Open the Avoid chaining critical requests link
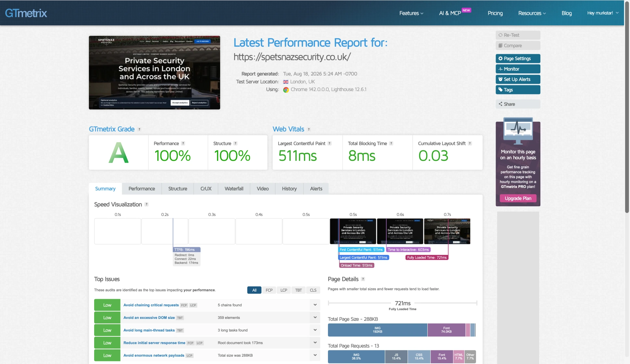 point(151,305)
